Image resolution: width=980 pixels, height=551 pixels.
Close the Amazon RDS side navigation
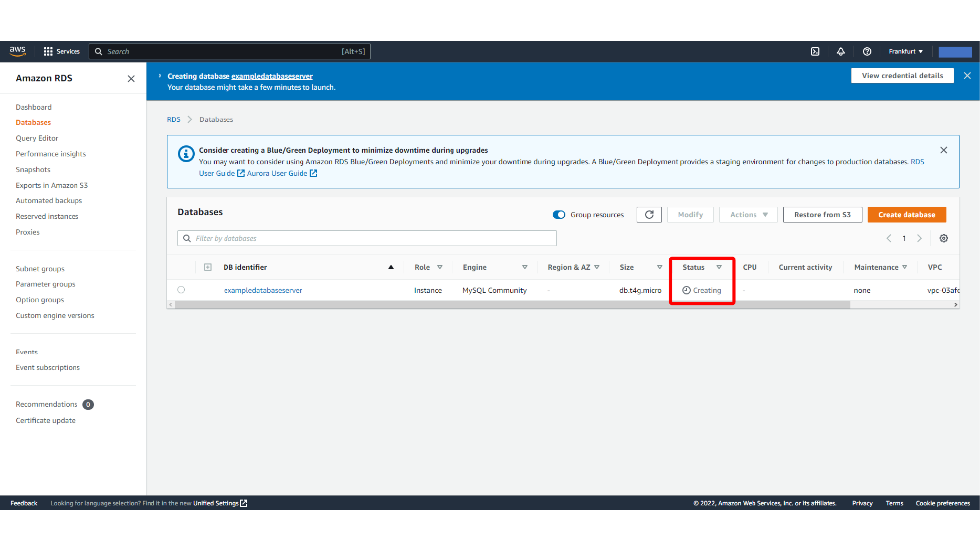(x=131, y=78)
